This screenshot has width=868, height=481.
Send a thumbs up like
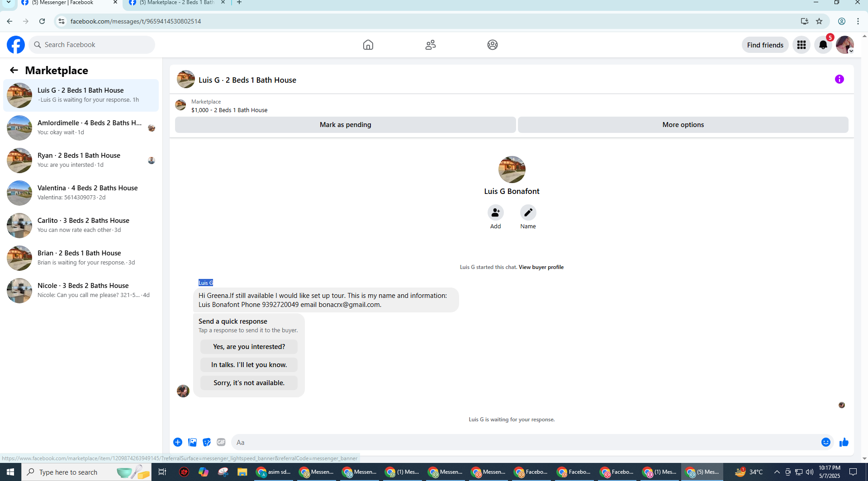click(844, 442)
